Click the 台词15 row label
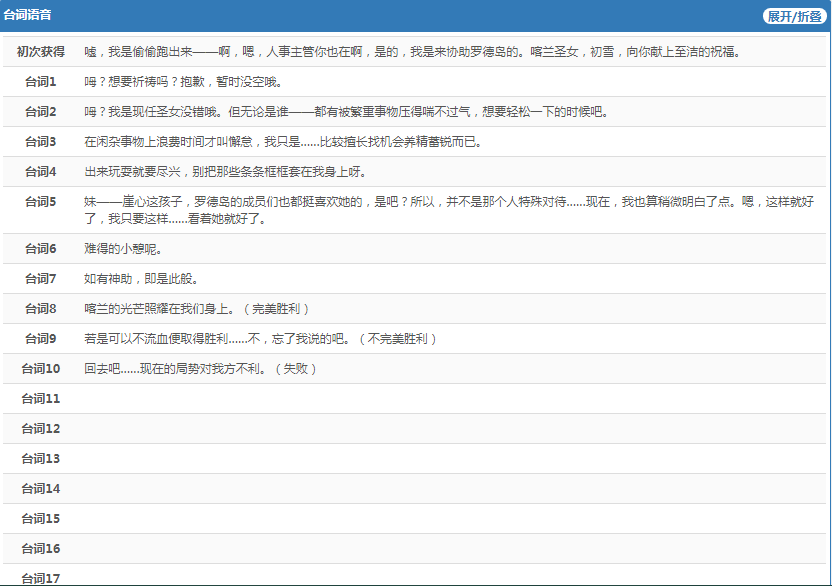The height and width of the screenshot is (586, 832). 41,518
